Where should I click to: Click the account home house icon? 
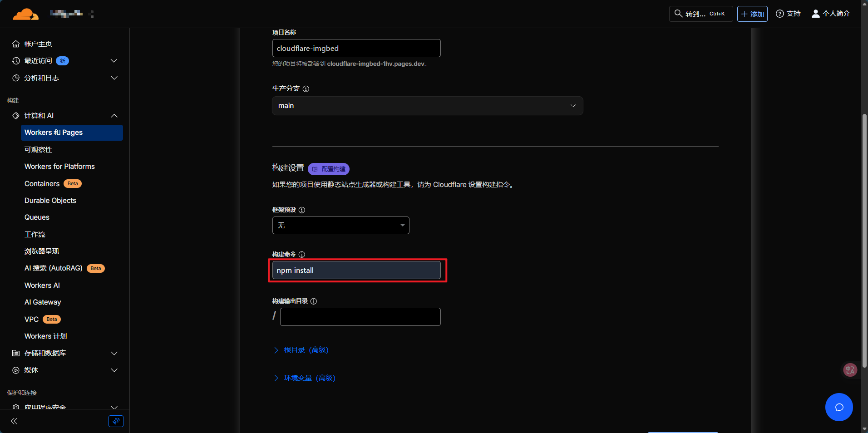16,44
